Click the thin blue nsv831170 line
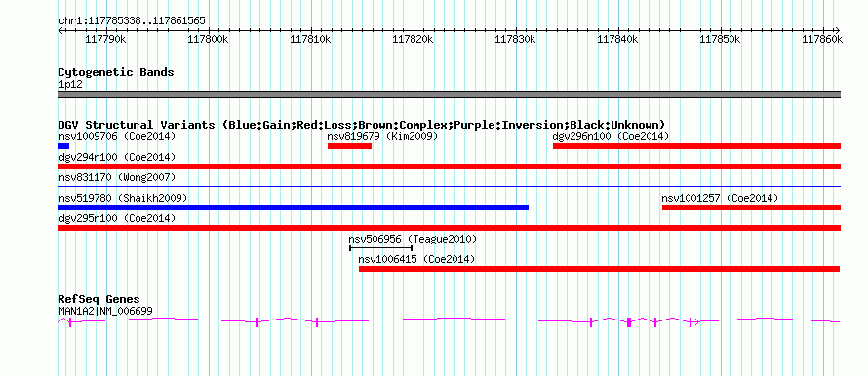Viewport: 868px width, 376px height. (x=449, y=187)
